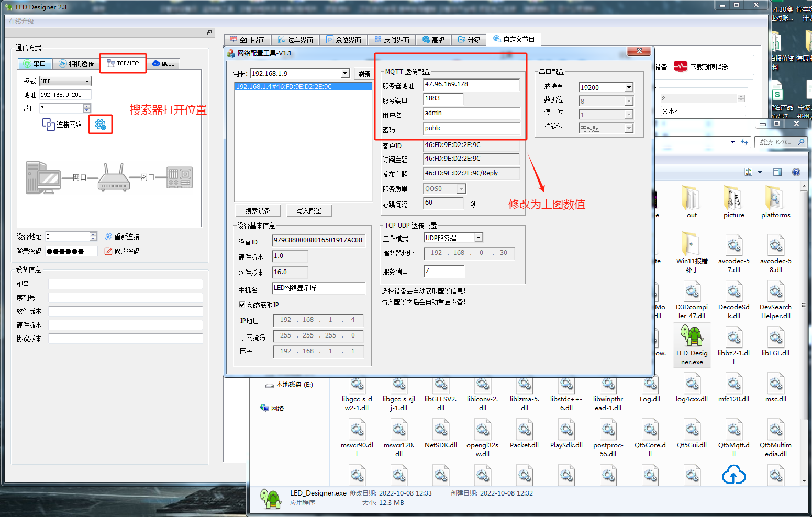Open the platforms folder in Explorer
812x517 pixels.
(x=775, y=202)
